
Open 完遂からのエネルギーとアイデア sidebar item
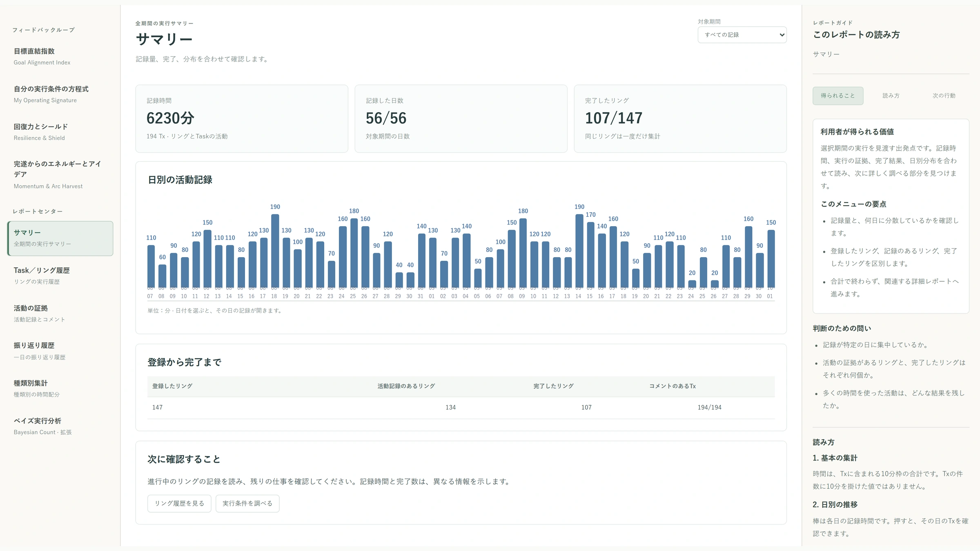(60, 175)
